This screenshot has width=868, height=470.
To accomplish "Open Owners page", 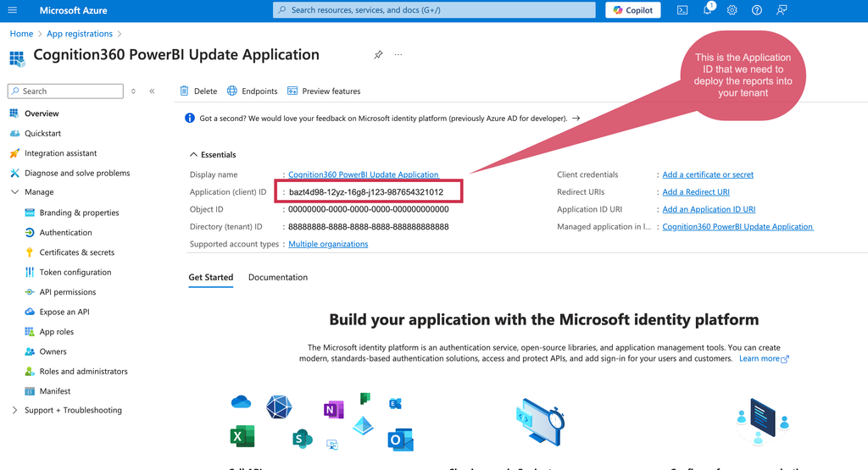I will [53, 351].
